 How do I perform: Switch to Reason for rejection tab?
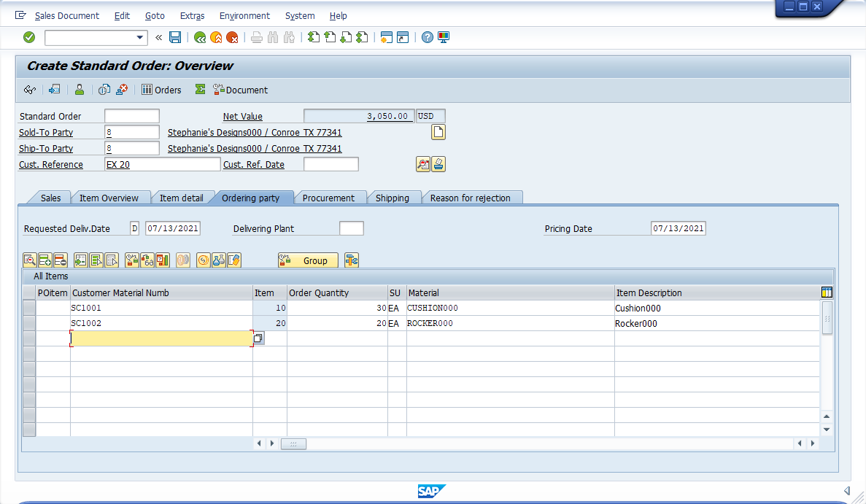470,198
